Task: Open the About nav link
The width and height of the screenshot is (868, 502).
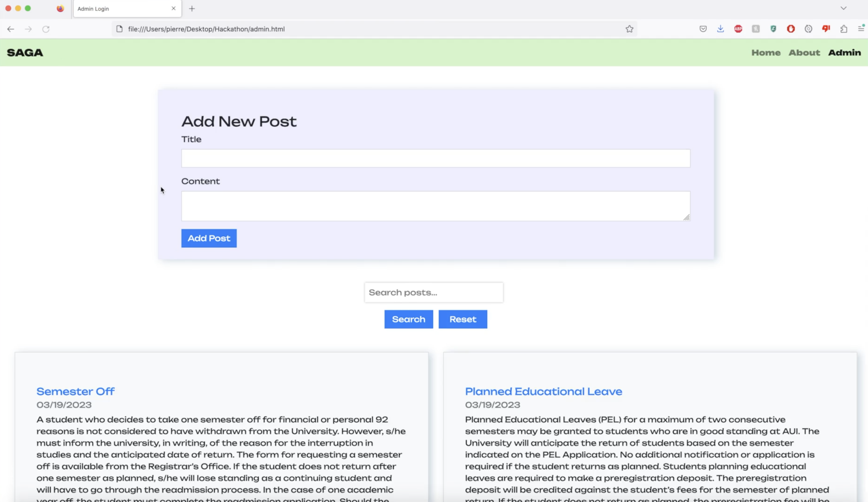Action: coord(804,53)
